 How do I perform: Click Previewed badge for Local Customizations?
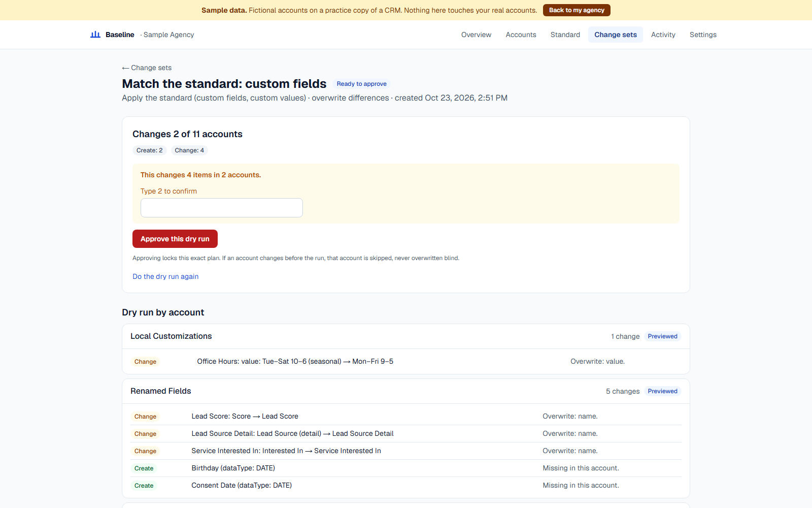pos(662,336)
